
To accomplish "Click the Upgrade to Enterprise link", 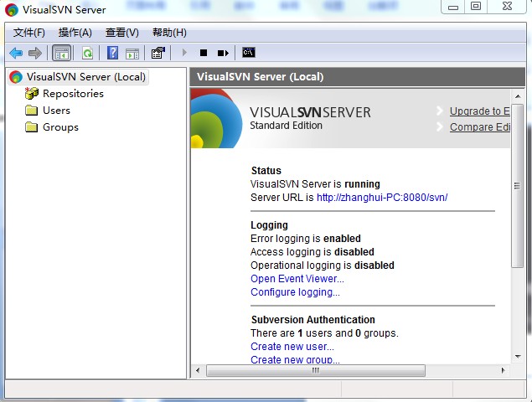I will [480, 111].
